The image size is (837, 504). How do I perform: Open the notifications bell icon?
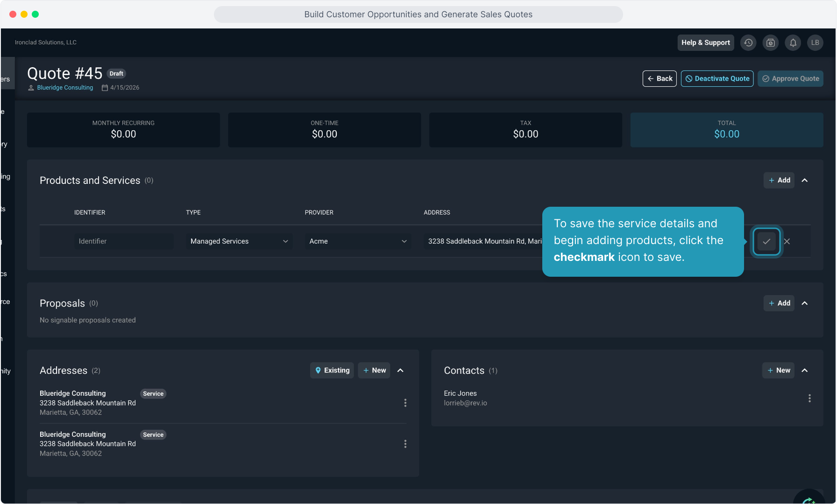click(x=793, y=42)
